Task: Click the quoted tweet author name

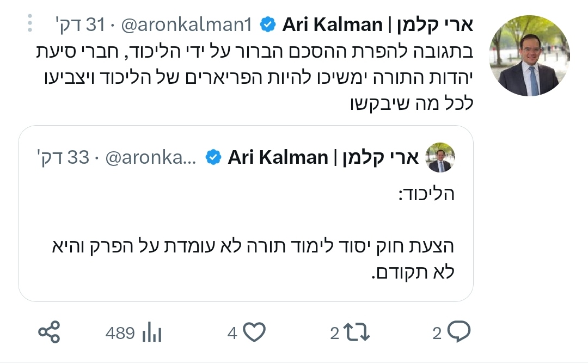Action: tap(323, 158)
